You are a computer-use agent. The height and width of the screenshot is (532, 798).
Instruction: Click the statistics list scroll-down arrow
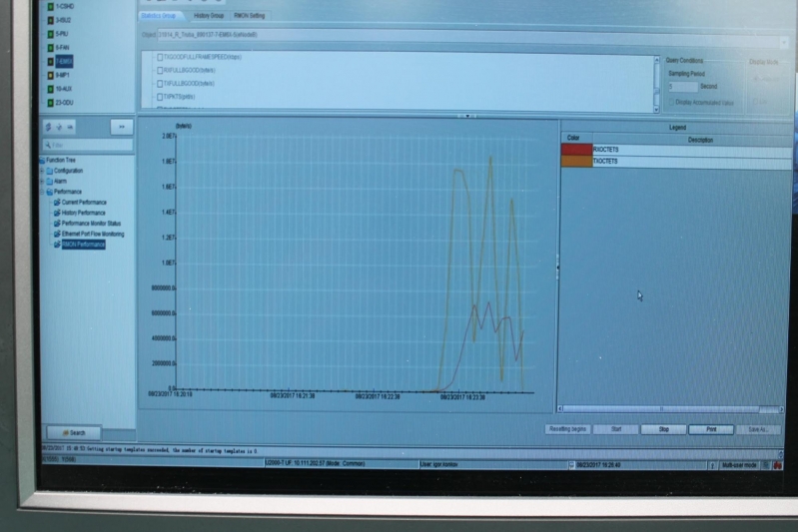(656, 110)
